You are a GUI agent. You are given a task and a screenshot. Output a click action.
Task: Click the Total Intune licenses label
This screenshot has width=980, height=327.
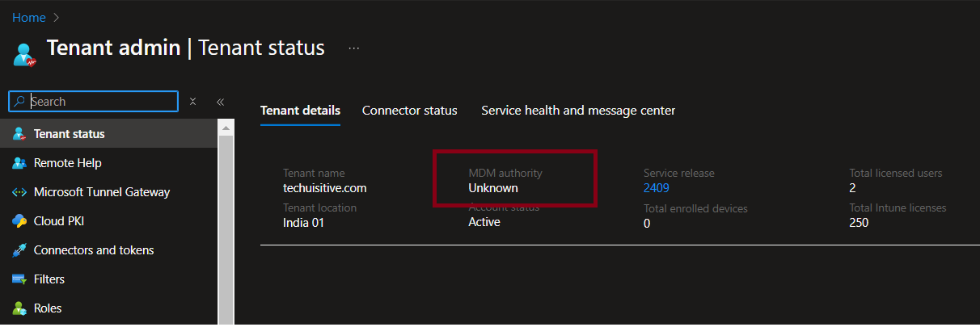click(898, 208)
